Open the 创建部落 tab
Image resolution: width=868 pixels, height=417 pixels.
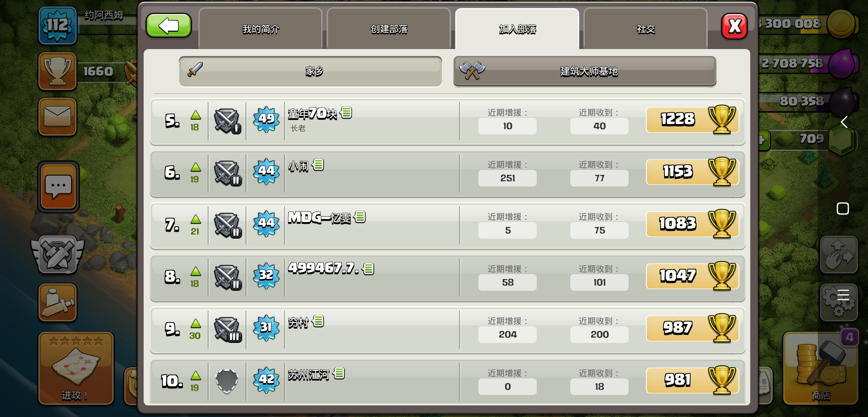pos(389,29)
